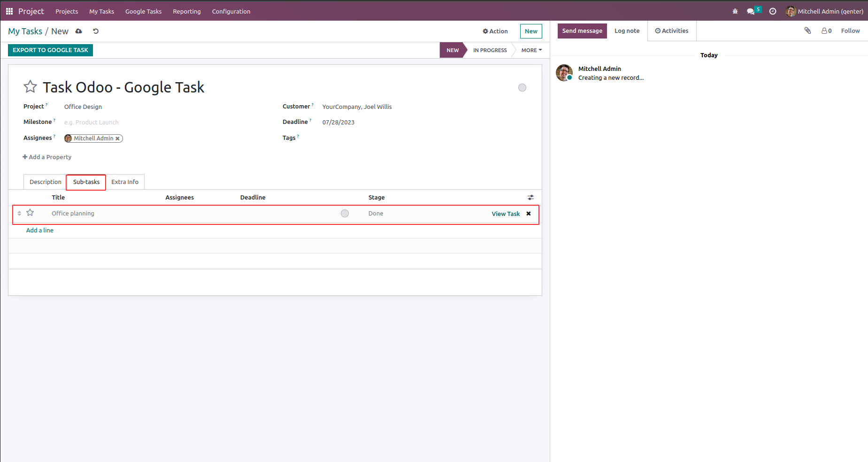Switch to the Description tab

[46, 182]
